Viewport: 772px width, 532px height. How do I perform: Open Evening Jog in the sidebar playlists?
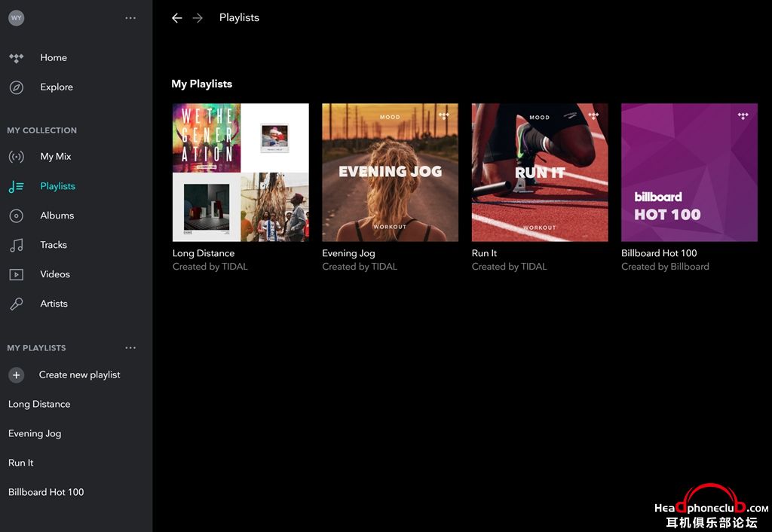pyautogui.click(x=35, y=433)
